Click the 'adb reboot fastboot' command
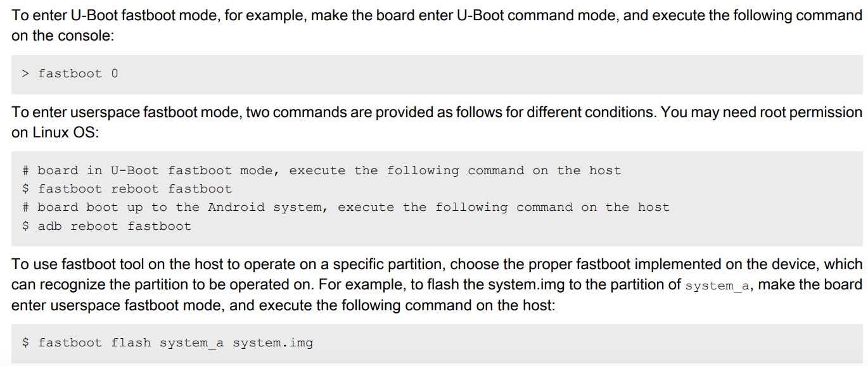Viewport: 868px width, 366px height. 115,226
